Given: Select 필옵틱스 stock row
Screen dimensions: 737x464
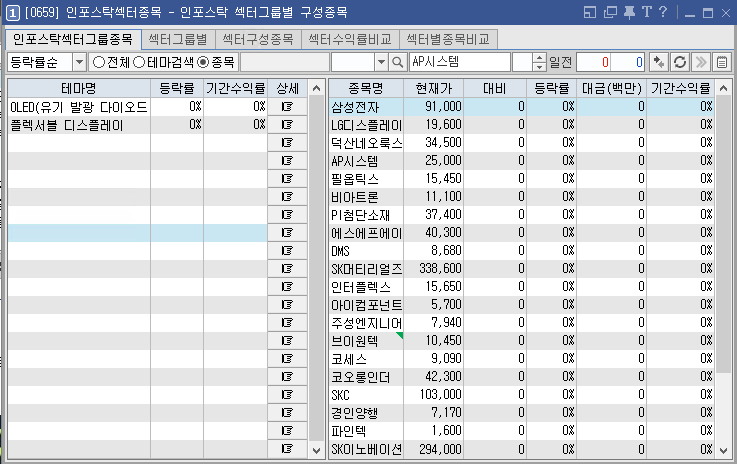Looking at the screenshot, I should (x=522, y=179).
